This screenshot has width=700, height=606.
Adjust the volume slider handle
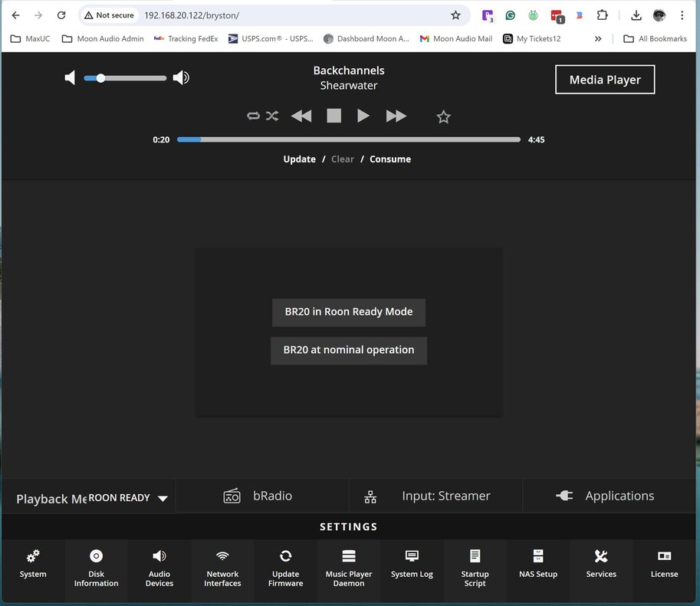[x=101, y=78]
